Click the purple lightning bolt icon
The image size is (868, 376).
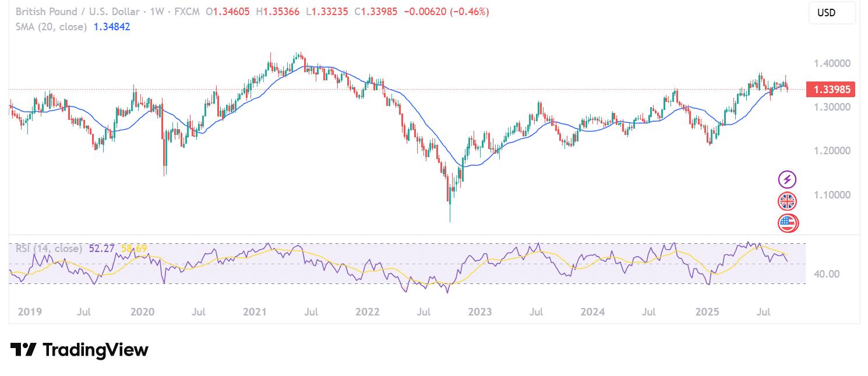tap(787, 179)
